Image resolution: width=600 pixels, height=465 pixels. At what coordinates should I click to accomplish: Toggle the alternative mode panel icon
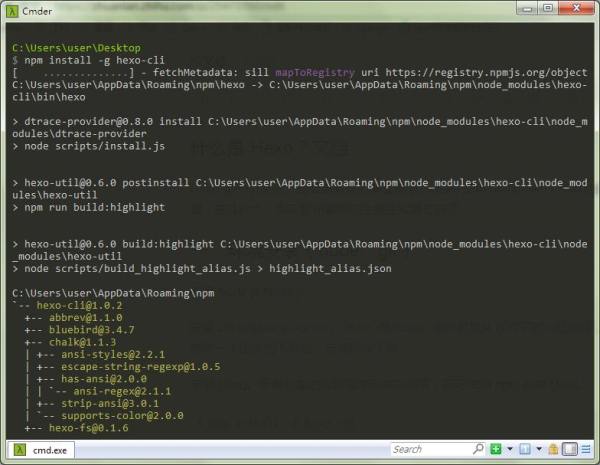pos(570,449)
